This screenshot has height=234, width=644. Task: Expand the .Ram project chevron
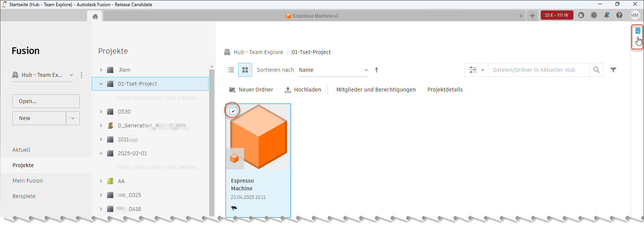point(101,70)
